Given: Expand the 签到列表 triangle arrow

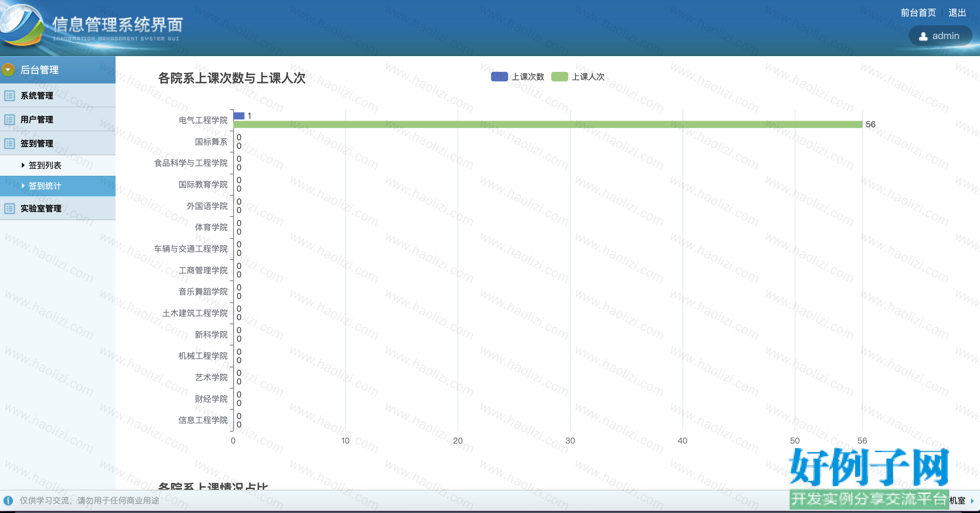Looking at the screenshot, I should click(x=23, y=165).
